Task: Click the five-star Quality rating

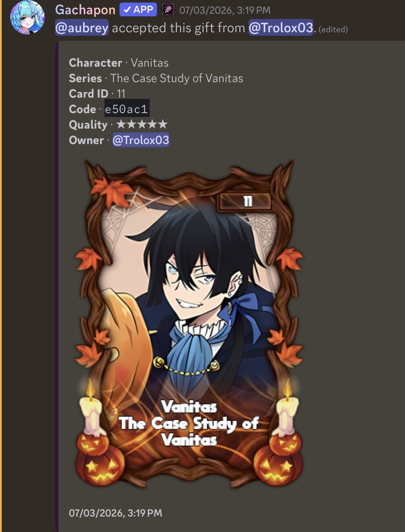Action: tap(142, 125)
